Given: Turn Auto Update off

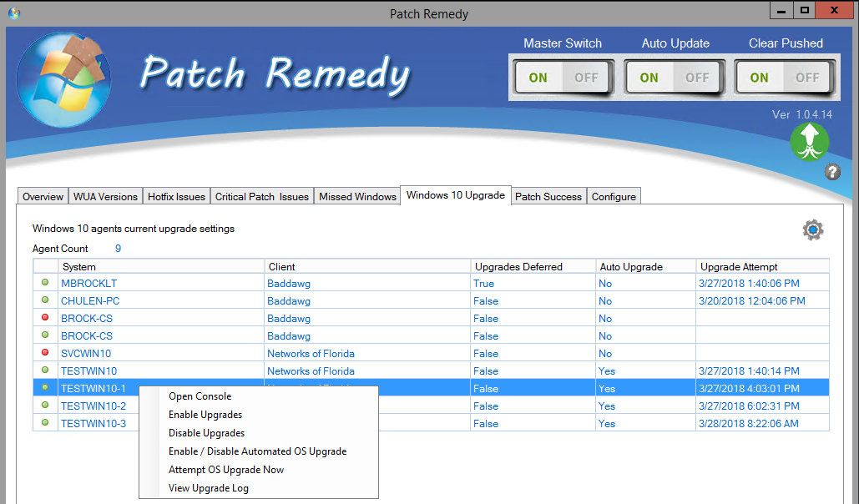Looking at the screenshot, I should pyautogui.click(x=696, y=78).
